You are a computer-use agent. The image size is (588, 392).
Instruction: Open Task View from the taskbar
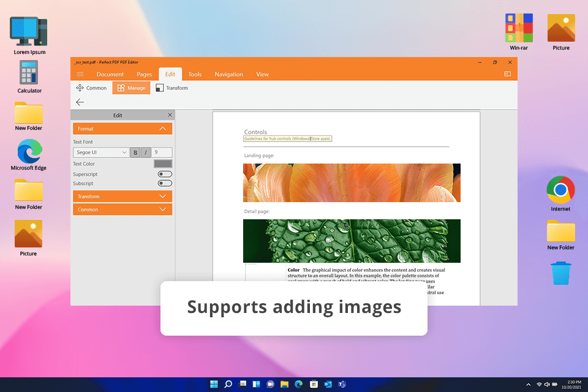243,384
